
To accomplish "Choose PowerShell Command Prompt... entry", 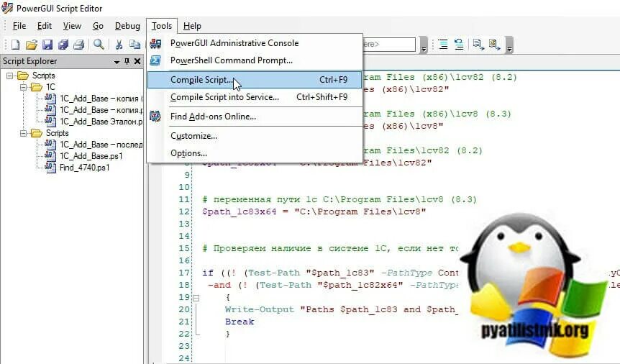I will point(255,60).
